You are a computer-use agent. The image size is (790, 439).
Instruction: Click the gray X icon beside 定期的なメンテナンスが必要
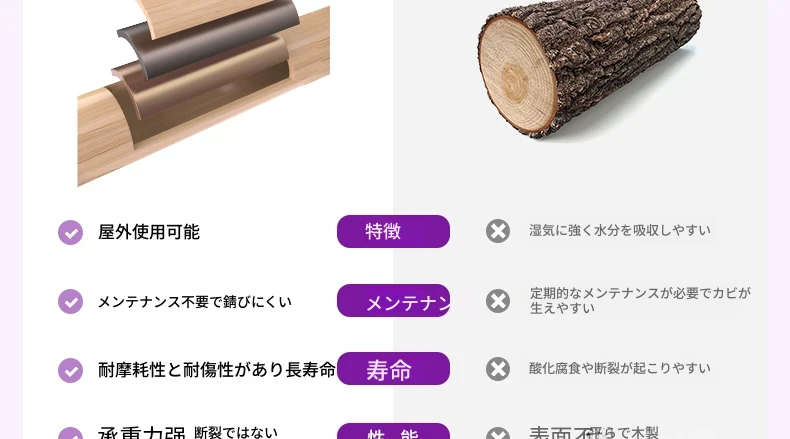click(x=498, y=301)
